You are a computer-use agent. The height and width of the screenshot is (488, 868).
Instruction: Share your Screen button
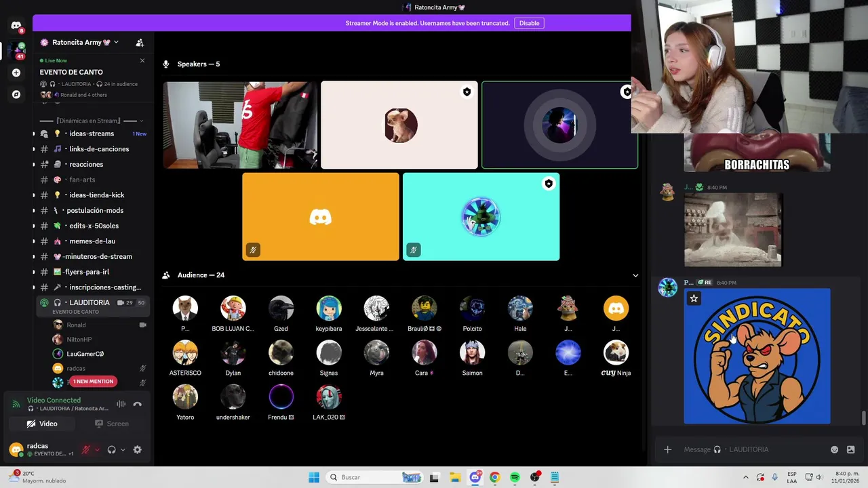click(x=112, y=424)
